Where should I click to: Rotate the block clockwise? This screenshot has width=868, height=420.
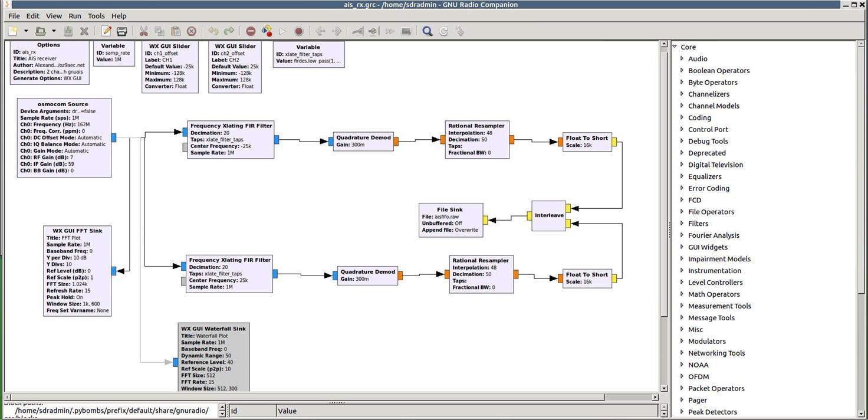pyautogui.click(x=336, y=31)
